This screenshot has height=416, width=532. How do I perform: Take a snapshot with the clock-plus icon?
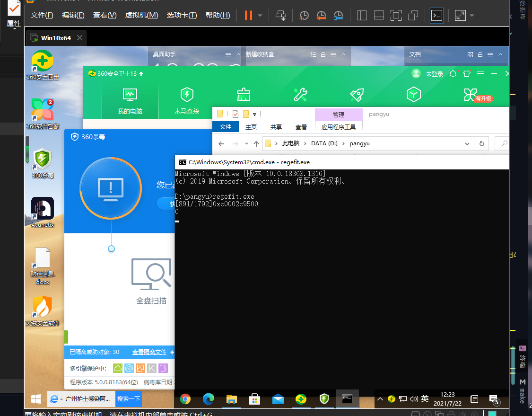point(304,15)
